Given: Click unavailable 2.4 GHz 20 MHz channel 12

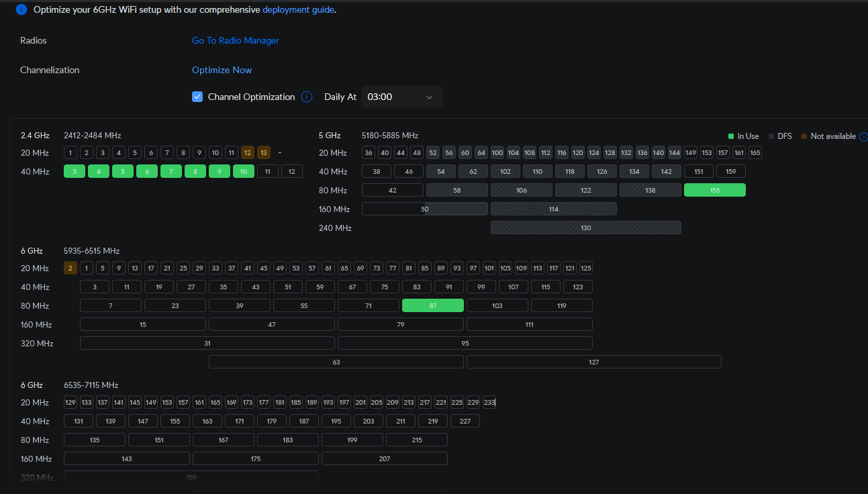Looking at the screenshot, I should click(x=248, y=152).
